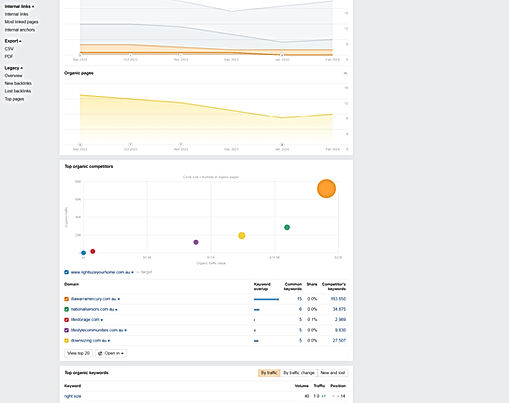
Task: Click keyword overlap bar for downsizing.com.au
Action: (x=256, y=341)
